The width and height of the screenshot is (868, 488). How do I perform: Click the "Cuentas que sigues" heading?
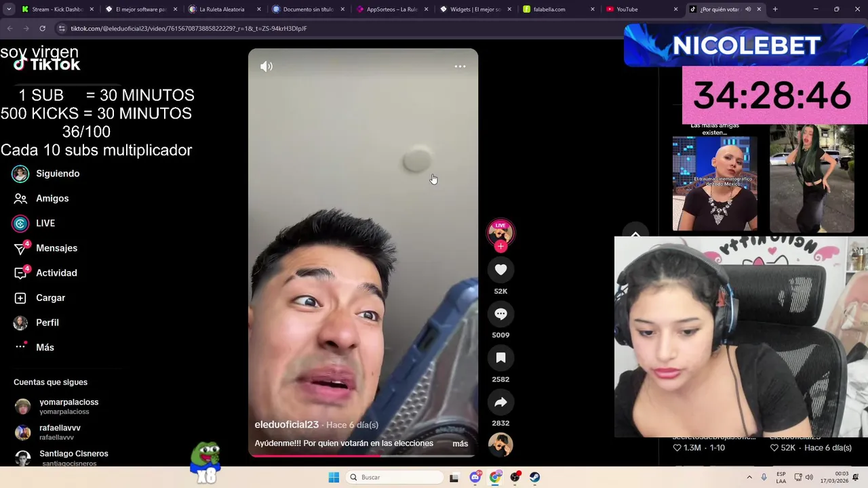tap(50, 382)
